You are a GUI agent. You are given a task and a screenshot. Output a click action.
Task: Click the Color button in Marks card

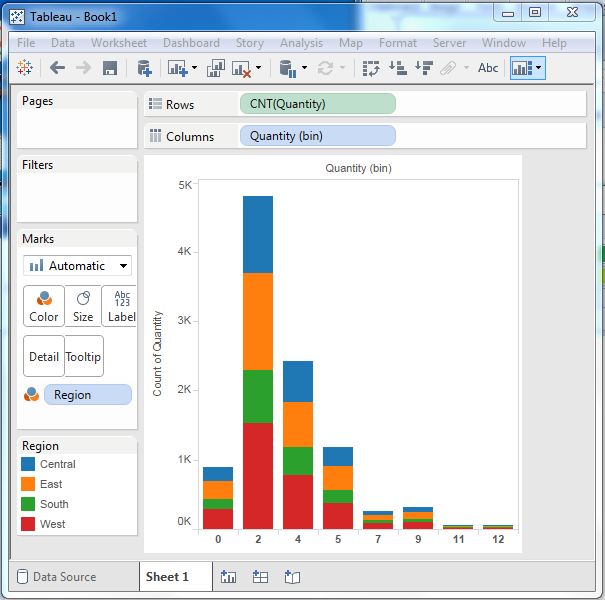click(44, 306)
